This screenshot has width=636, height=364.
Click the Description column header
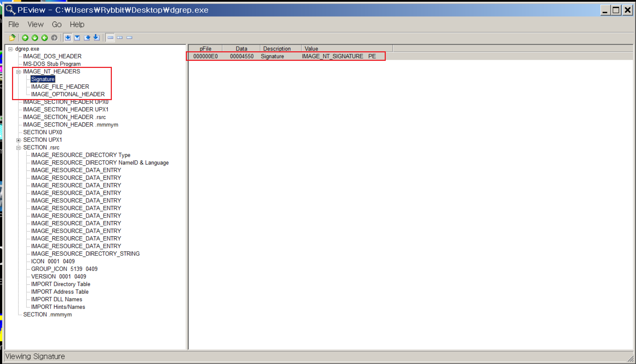pyautogui.click(x=281, y=48)
